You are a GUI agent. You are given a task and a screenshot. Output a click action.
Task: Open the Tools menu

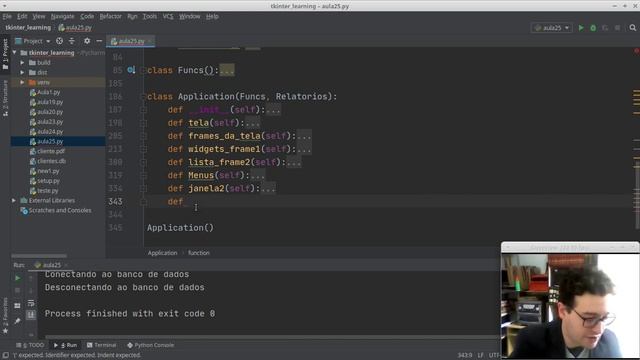150,16
